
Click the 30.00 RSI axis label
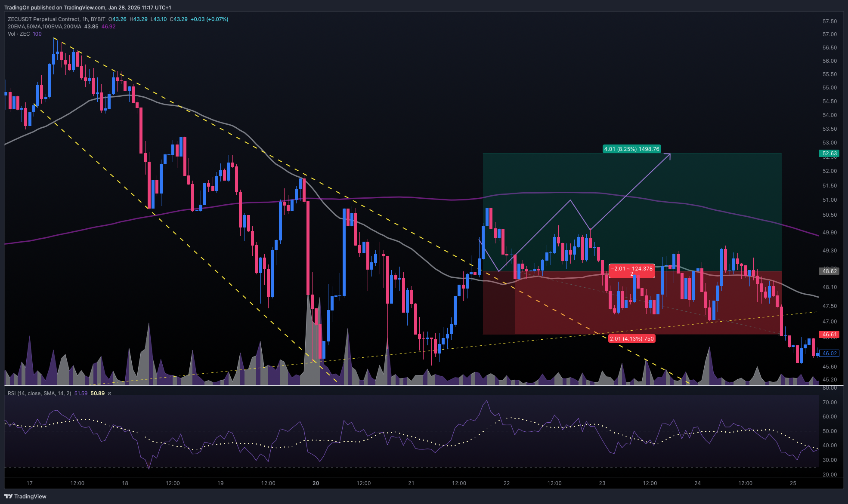pos(829,460)
